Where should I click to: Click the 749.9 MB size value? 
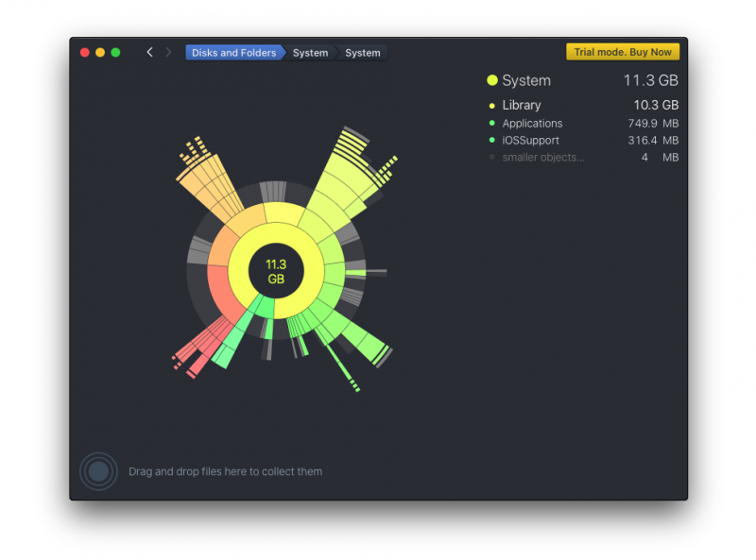point(653,124)
